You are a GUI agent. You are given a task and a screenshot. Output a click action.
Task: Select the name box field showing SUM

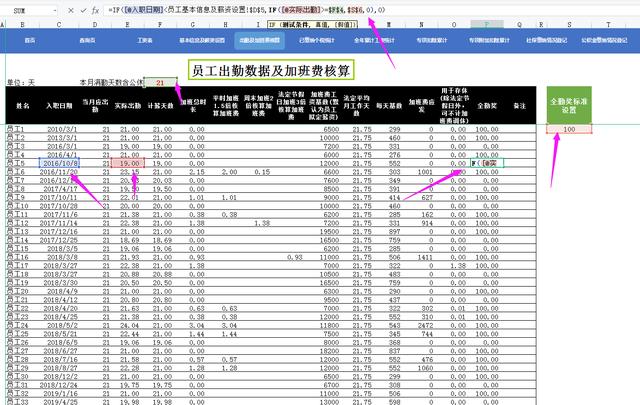point(29,11)
